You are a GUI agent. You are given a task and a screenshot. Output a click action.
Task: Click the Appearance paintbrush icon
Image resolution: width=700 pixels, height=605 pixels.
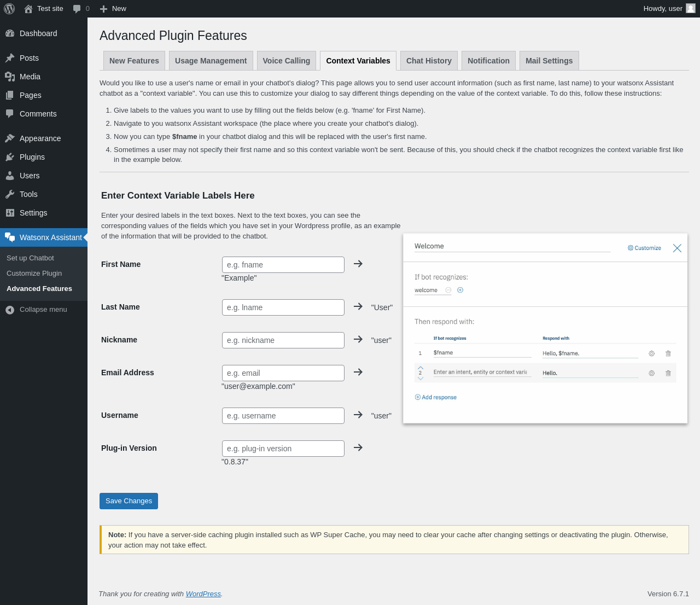click(x=10, y=138)
